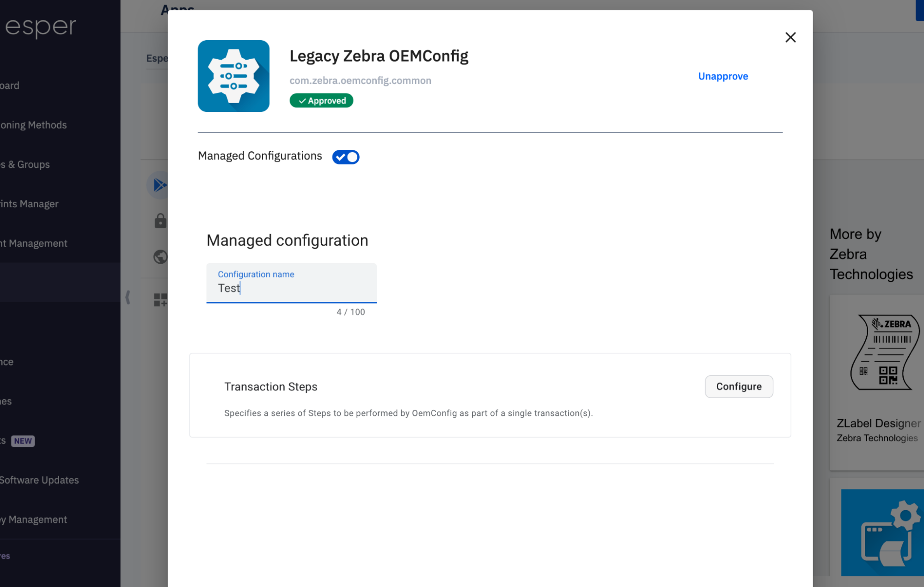924x587 pixels.
Task: Select the Google Play icon
Action: 159,185
